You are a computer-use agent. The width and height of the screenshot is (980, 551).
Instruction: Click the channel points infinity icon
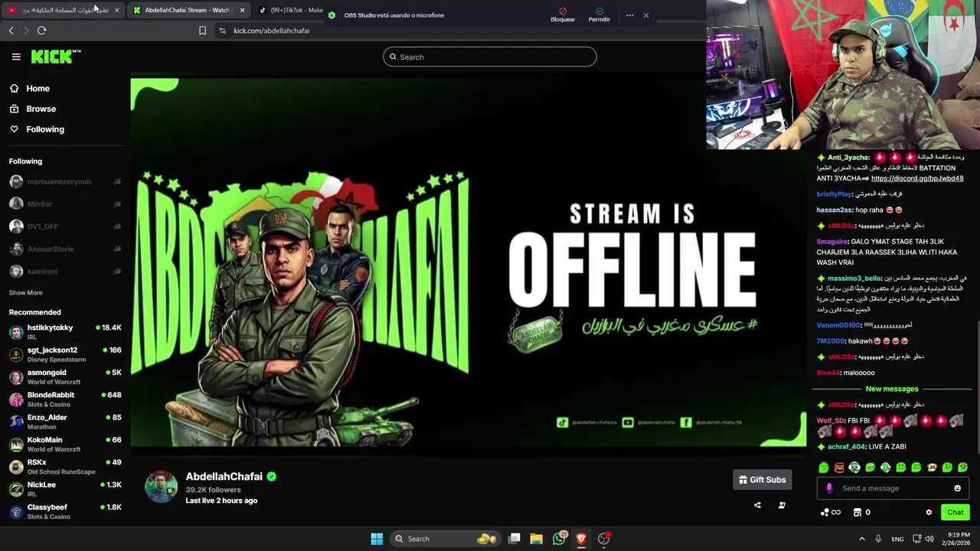pyautogui.click(x=830, y=513)
